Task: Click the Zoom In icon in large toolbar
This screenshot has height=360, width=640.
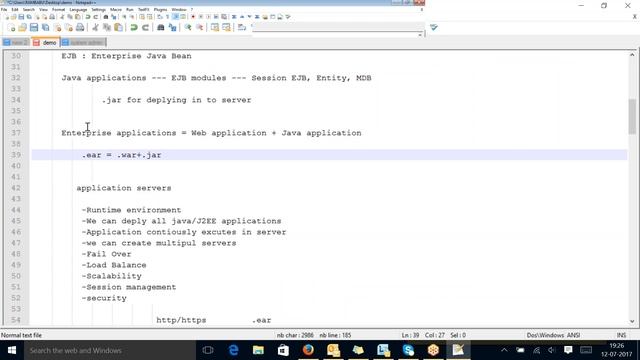Action: pos(188,28)
